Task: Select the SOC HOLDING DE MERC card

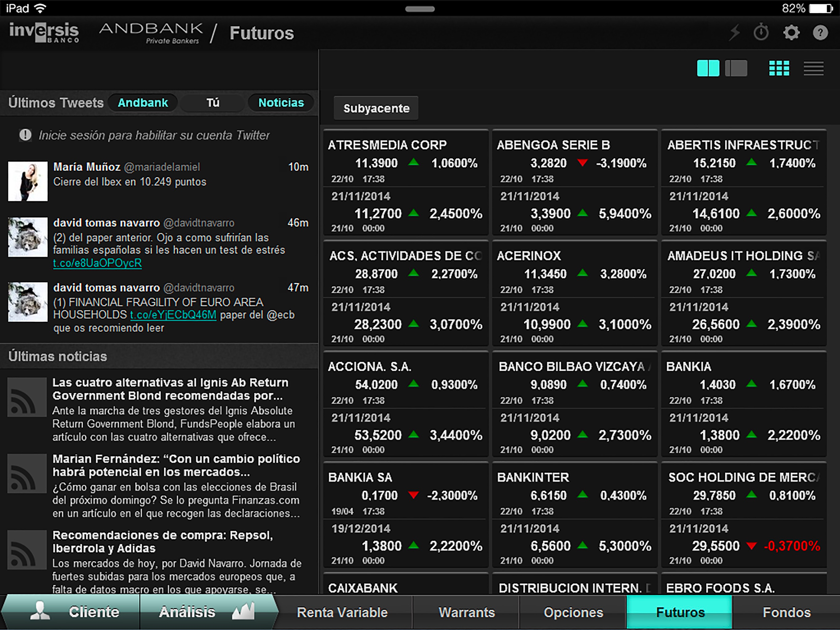Action: [744, 515]
